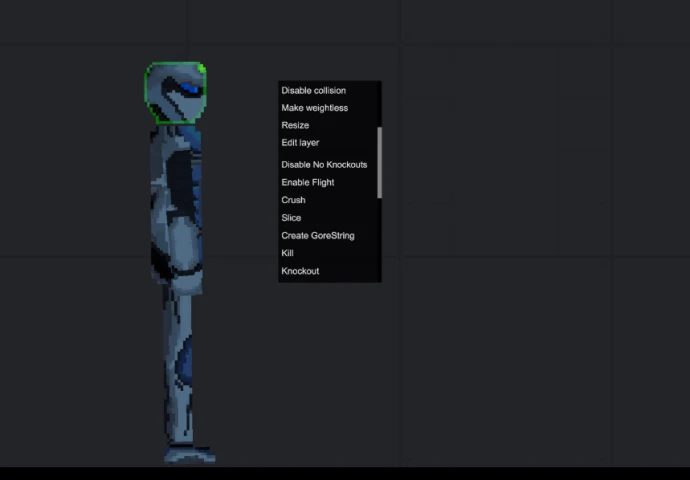The height and width of the screenshot is (480, 690).
Task: Click the context menu scrollbar thumb
Action: (379, 162)
